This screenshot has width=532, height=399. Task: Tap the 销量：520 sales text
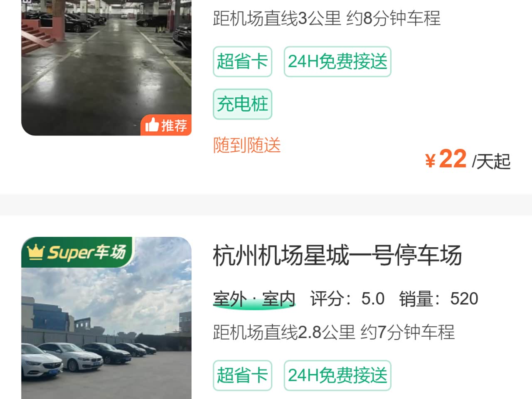pos(438,299)
